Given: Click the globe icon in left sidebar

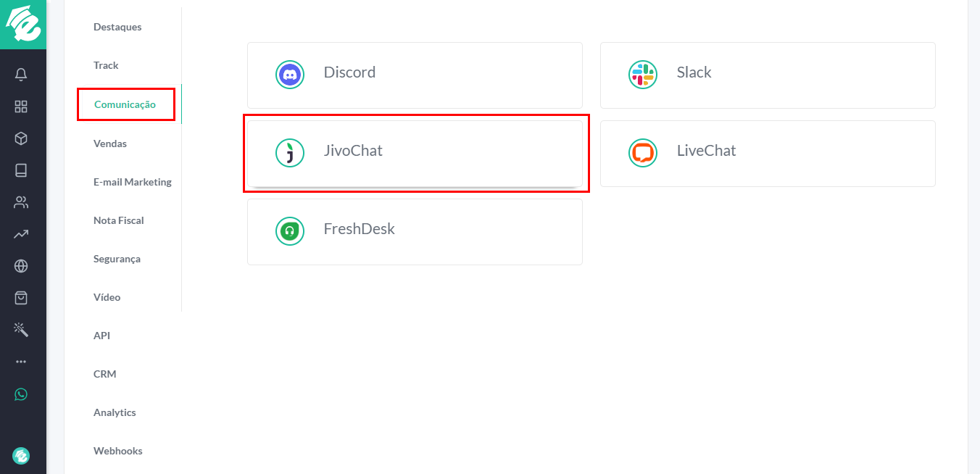Looking at the screenshot, I should [21, 265].
